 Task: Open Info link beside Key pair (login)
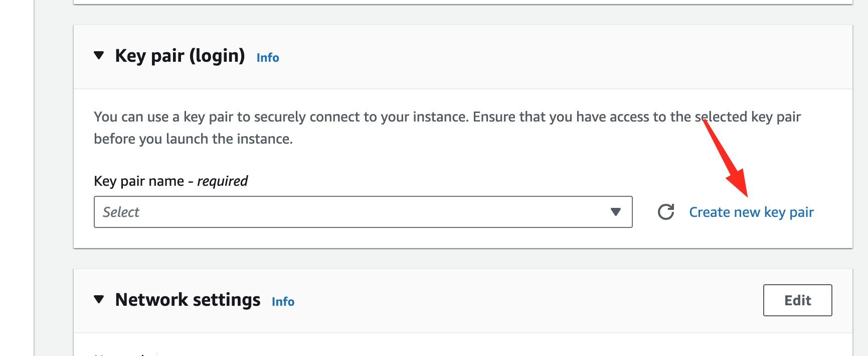(x=268, y=58)
